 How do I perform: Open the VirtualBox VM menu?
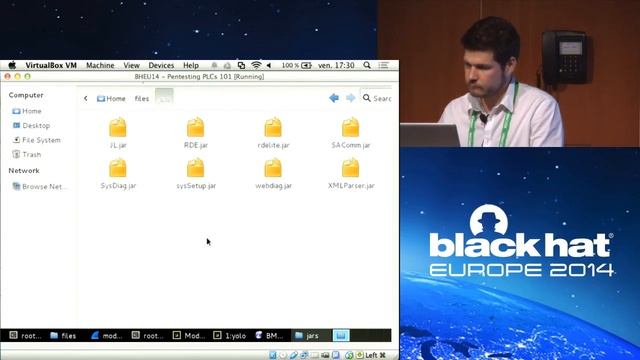pos(51,65)
